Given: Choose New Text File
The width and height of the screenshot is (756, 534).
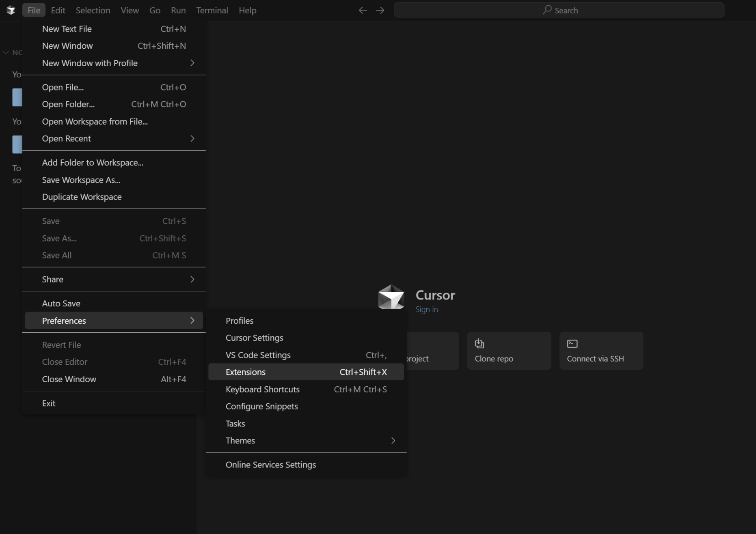Looking at the screenshot, I should (114, 29).
